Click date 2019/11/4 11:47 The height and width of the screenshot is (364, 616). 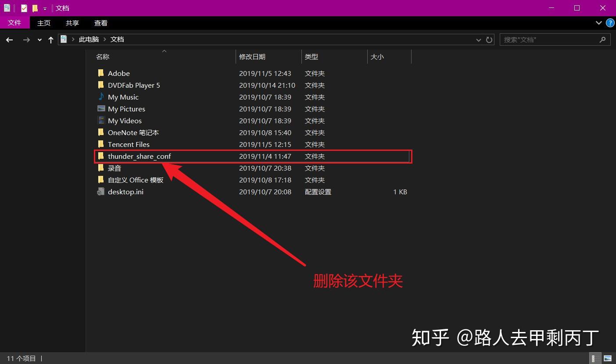point(265,156)
